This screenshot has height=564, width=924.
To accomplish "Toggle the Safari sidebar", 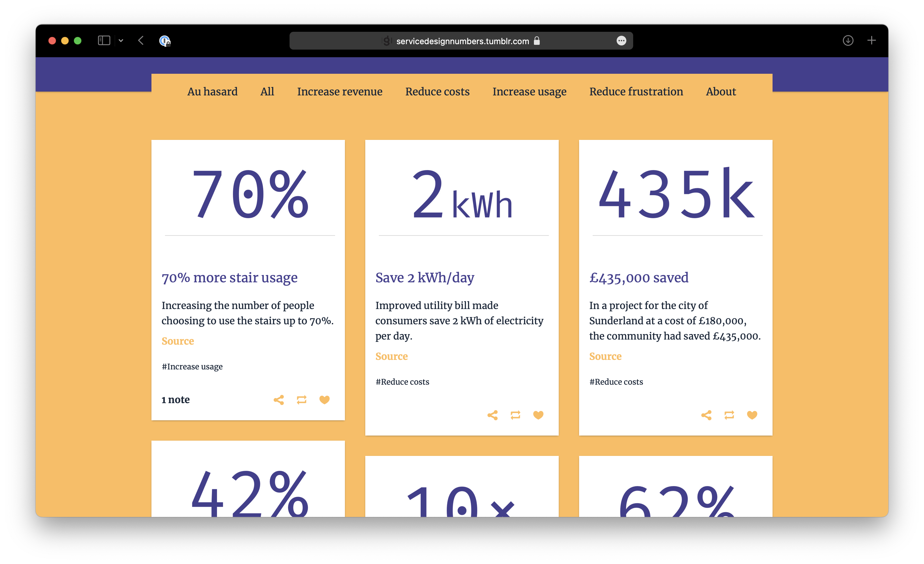I will 104,40.
